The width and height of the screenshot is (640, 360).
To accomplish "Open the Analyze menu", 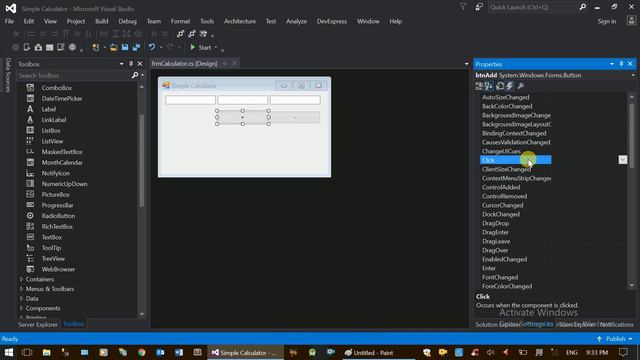I will [296, 21].
